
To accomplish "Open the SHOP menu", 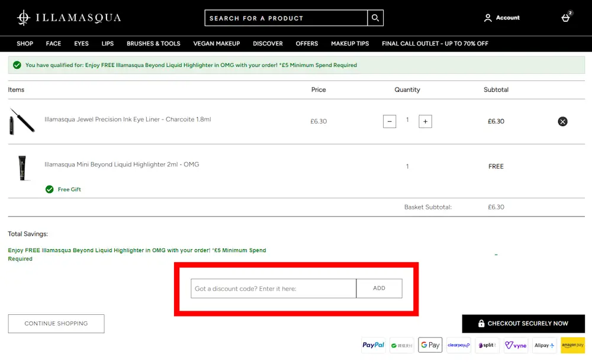I will pyautogui.click(x=25, y=43).
